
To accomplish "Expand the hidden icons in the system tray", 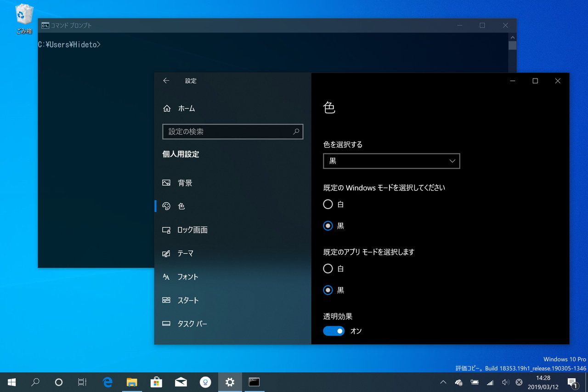I will 443,382.
